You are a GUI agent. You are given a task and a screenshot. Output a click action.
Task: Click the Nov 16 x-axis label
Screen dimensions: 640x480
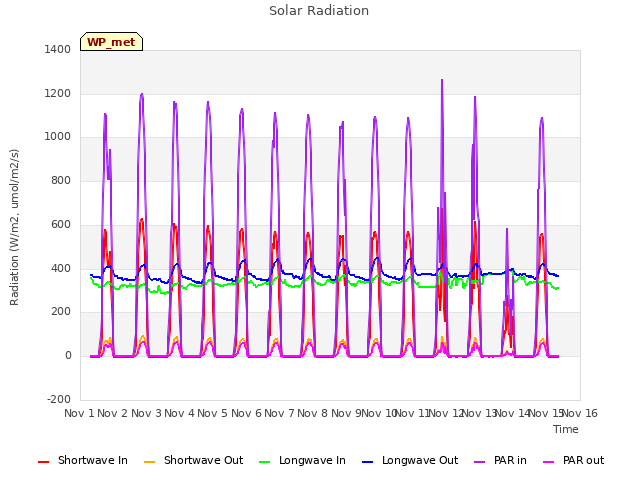point(580,413)
